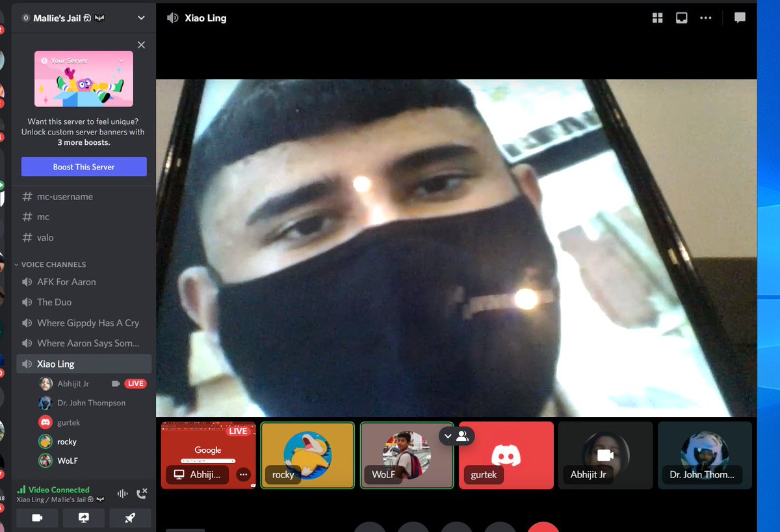Select Abhijit Jr camera tile
Viewport: 780px width, 532px height.
pos(606,455)
